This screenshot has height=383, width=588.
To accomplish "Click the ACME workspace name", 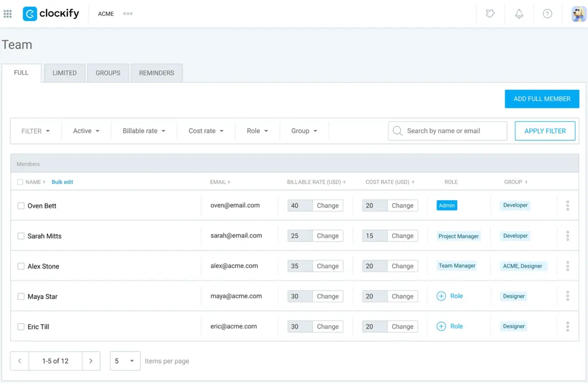I will [x=106, y=14].
